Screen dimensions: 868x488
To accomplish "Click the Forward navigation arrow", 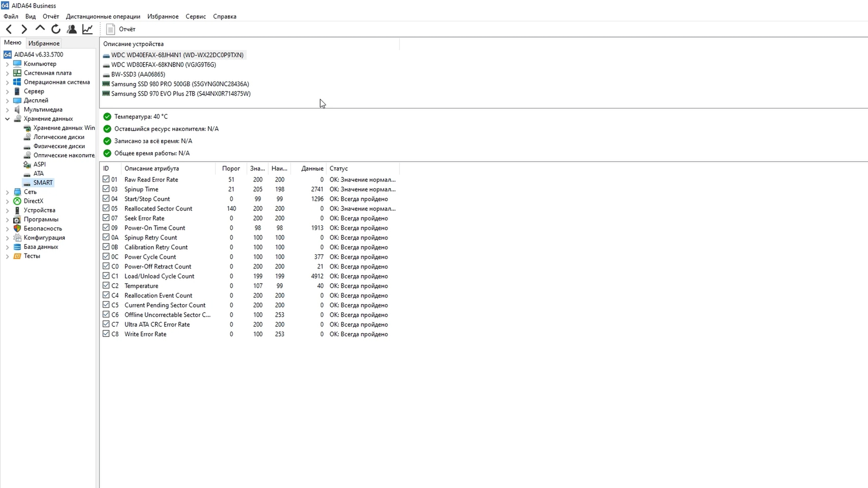I will pos(24,29).
